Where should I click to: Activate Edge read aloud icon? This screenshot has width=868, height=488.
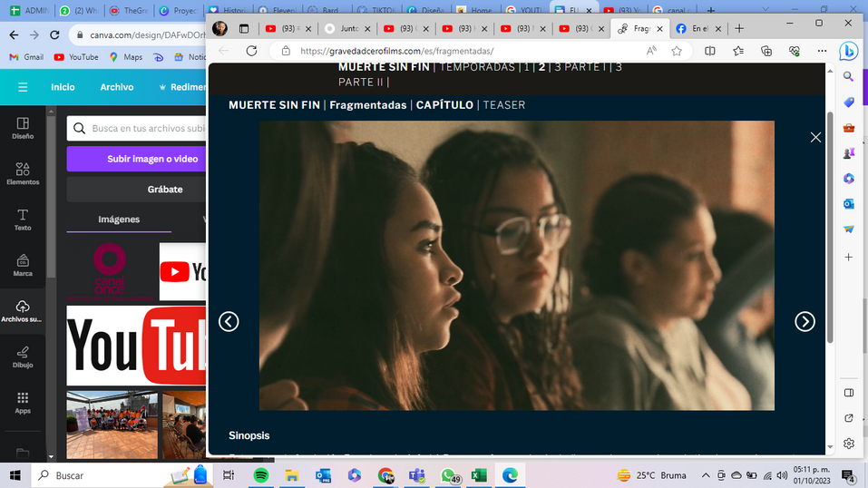coord(651,51)
